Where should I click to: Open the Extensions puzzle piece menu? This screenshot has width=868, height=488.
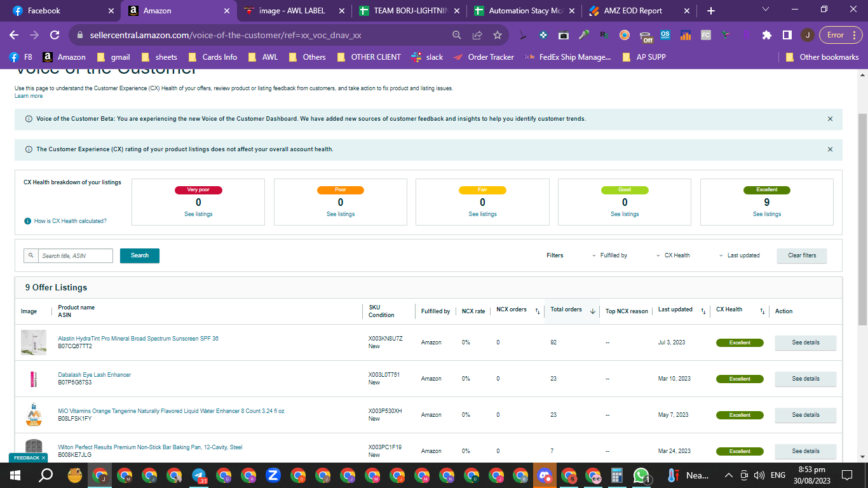(767, 35)
